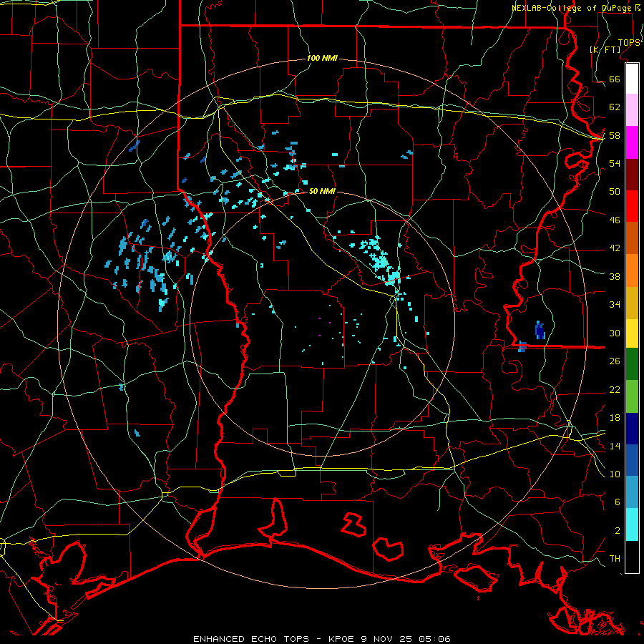Pick the light green legend color block
Image resolution: width=644 pixels, height=644 pixels.
point(632,396)
